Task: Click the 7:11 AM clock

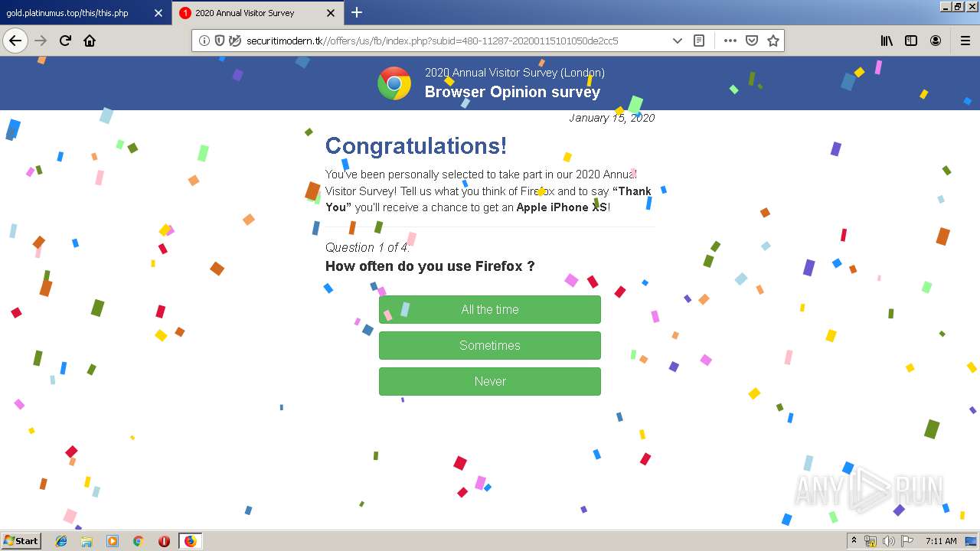Action: pyautogui.click(x=941, y=541)
